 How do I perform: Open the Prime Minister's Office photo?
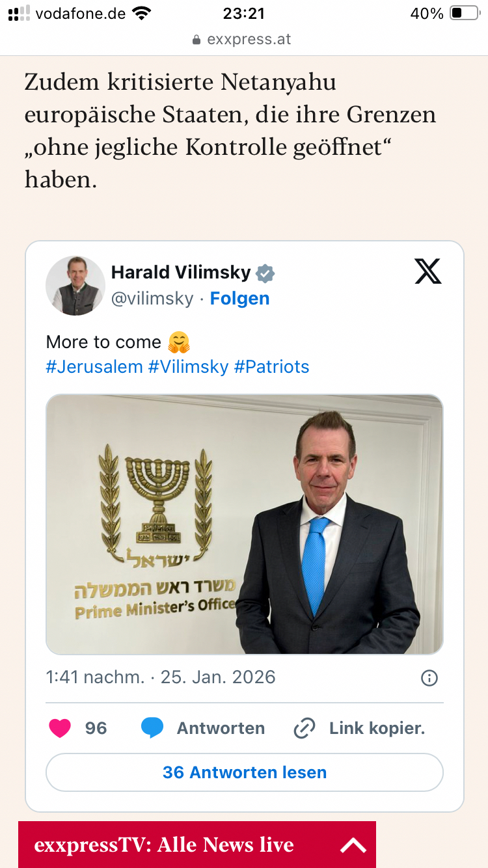point(244,524)
